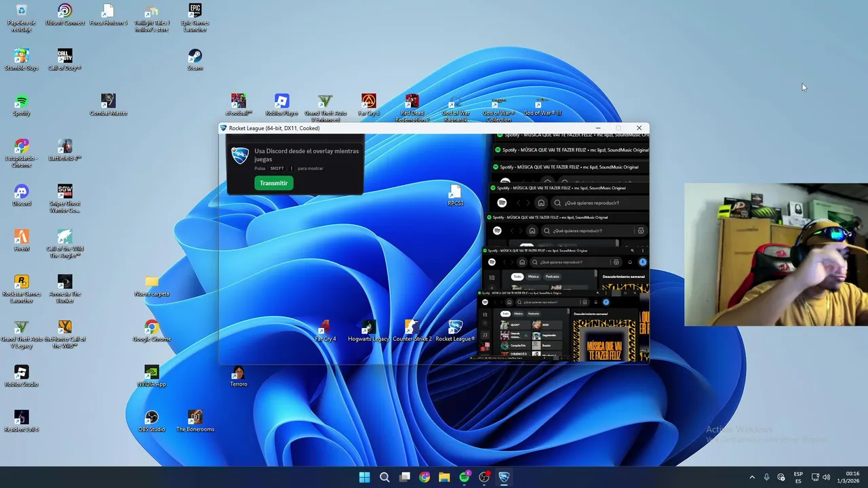868x488 pixels.
Task: Click the Rocket League taskbar icon
Action: pos(504,477)
